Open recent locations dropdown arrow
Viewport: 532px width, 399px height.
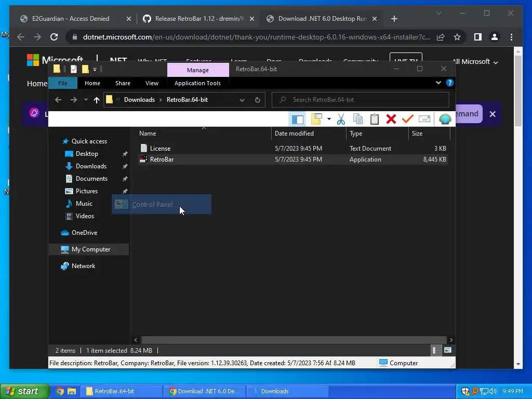tap(86, 100)
